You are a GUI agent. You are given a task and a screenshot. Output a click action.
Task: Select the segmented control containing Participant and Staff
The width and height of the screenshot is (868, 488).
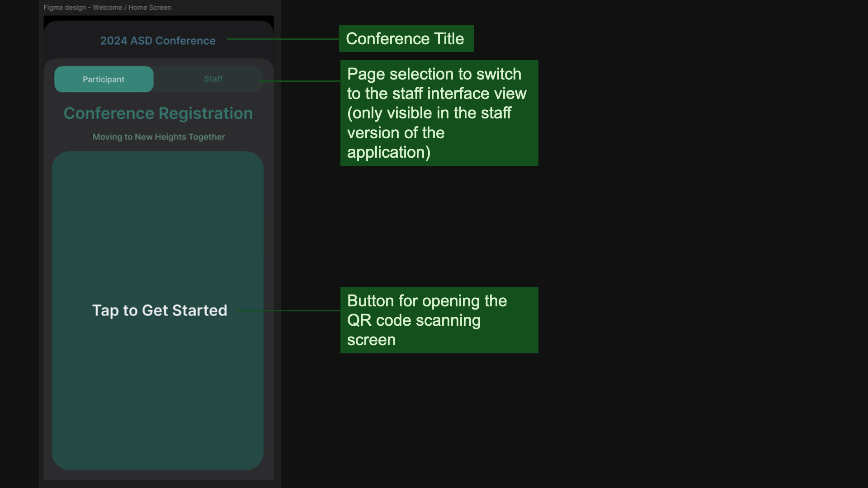click(x=158, y=79)
